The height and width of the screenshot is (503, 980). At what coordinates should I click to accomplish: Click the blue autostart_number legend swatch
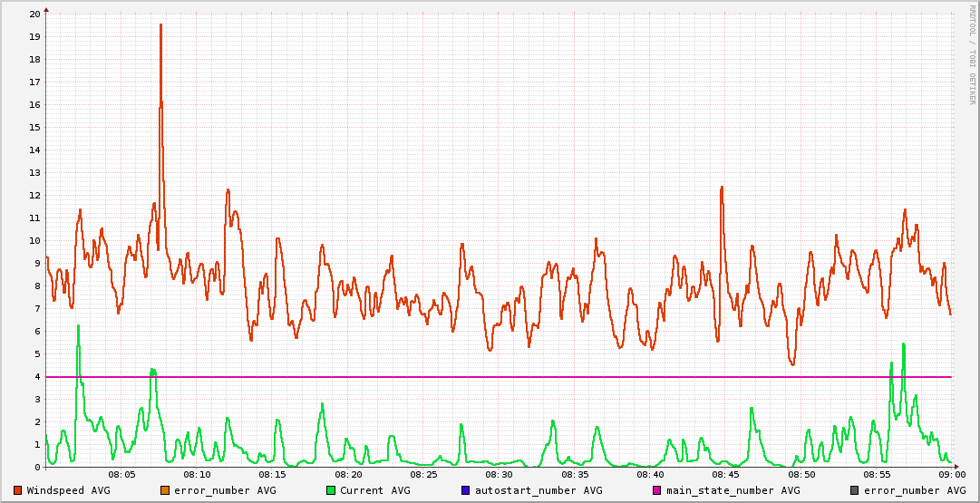pyautogui.click(x=465, y=490)
